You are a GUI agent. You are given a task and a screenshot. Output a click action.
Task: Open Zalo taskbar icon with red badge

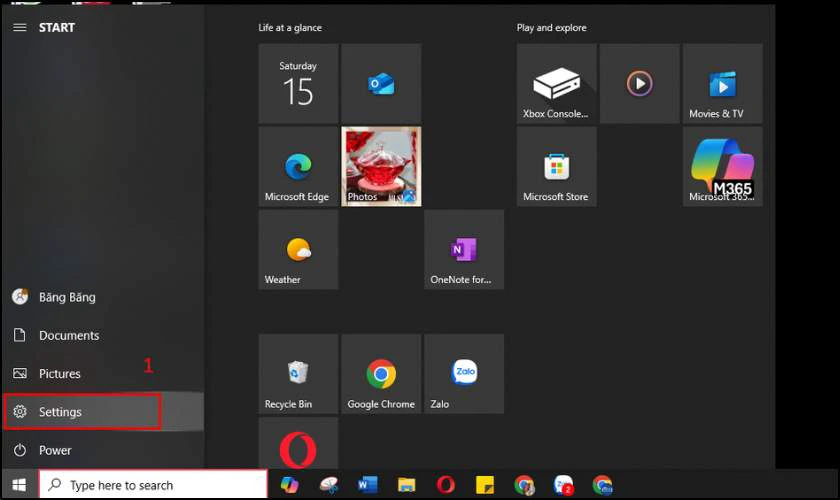click(564, 485)
